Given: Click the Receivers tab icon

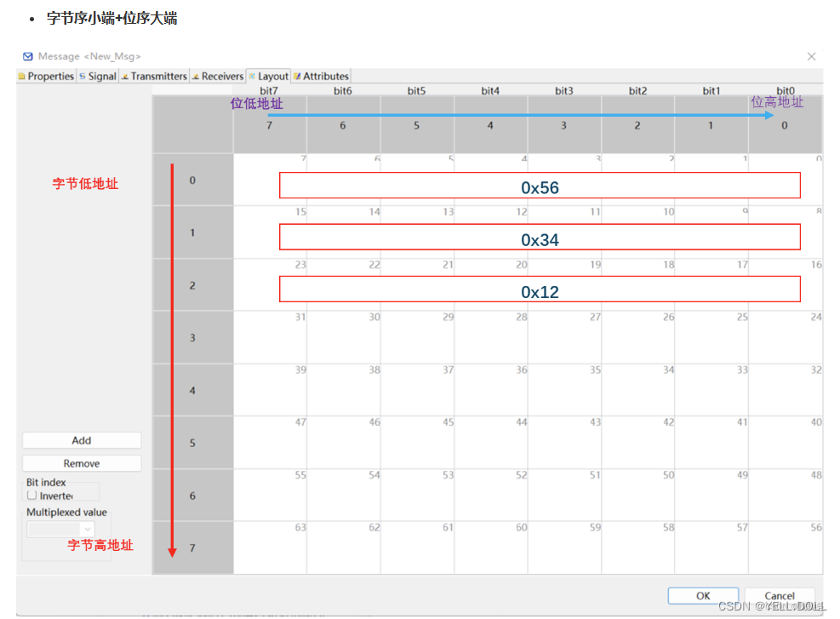Looking at the screenshot, I should [x=196, y=77].
